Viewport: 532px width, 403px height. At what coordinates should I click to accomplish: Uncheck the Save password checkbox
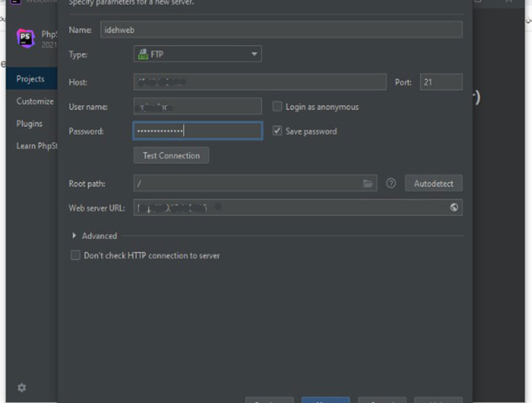click(x=277, y=131)
